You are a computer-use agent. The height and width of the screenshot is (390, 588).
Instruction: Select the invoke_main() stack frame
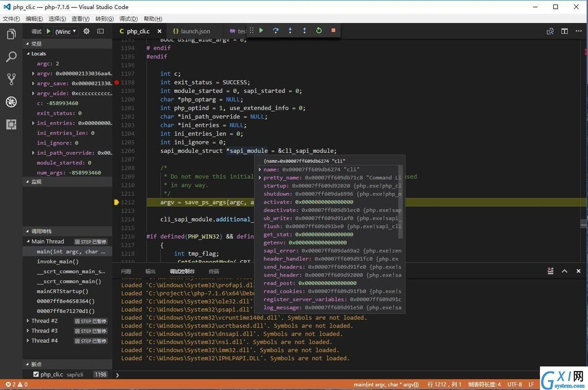pos(58,261)
